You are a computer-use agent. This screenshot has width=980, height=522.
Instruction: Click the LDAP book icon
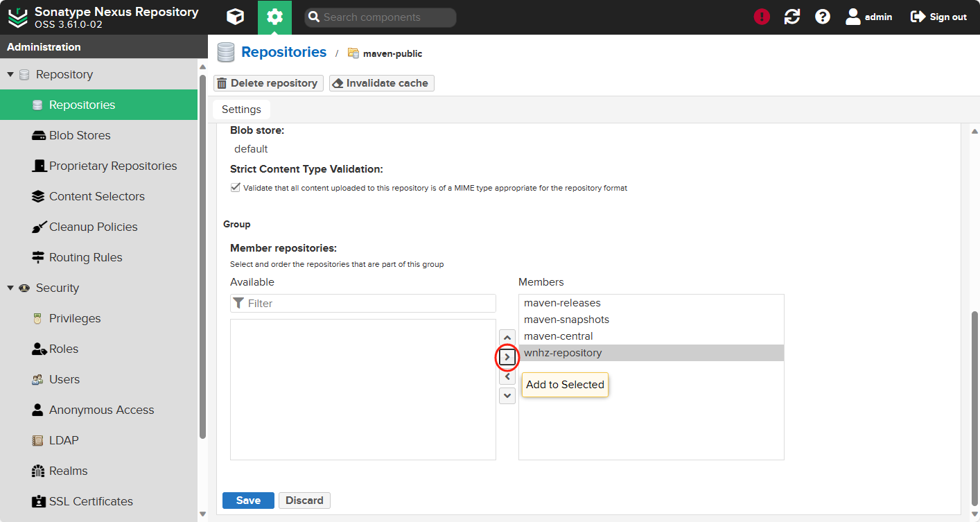pos(38,440)
